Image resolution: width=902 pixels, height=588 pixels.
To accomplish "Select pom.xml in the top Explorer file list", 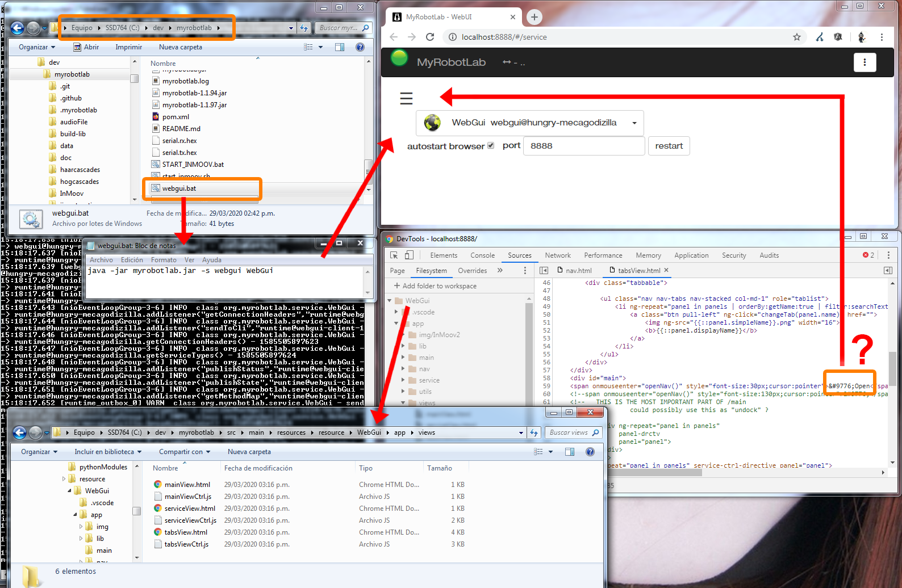I will (176, 117).
